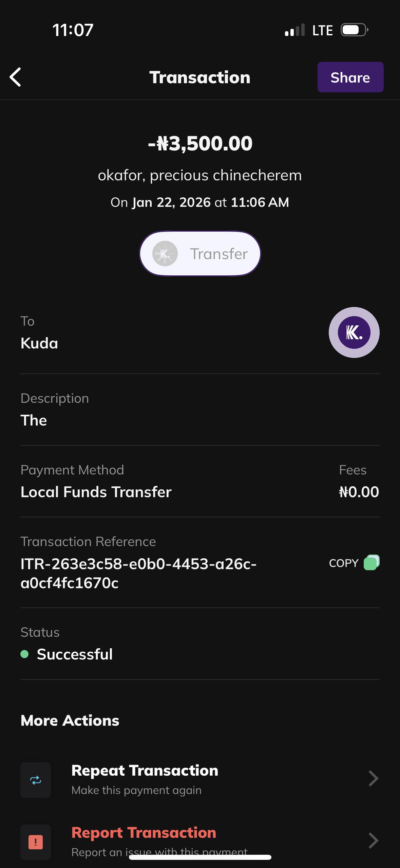Tap the Transfer category pill

[x=200, y=254]
